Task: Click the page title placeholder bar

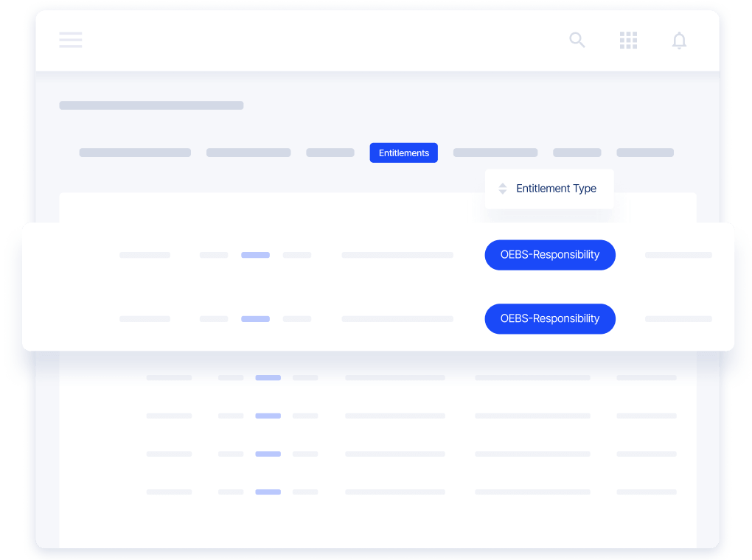Action: (150, 105)
